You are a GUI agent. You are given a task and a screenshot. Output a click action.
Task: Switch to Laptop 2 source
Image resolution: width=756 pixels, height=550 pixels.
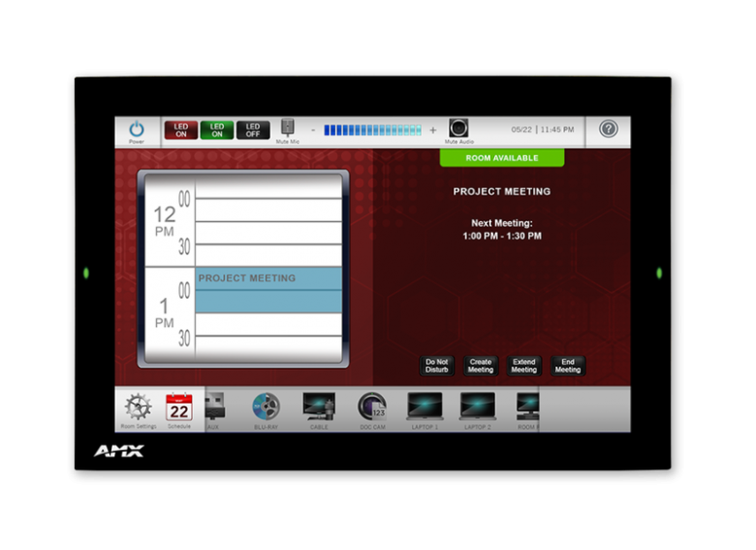(x=477, y=406)
